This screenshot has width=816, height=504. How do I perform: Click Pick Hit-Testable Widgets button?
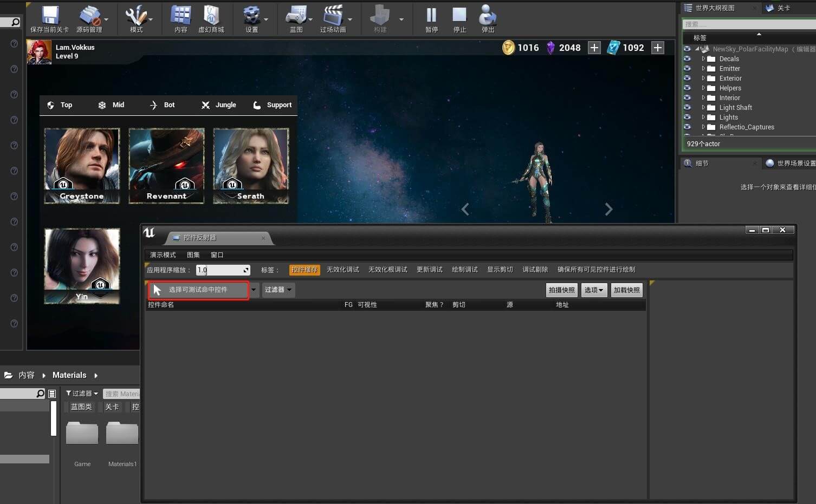198,290
